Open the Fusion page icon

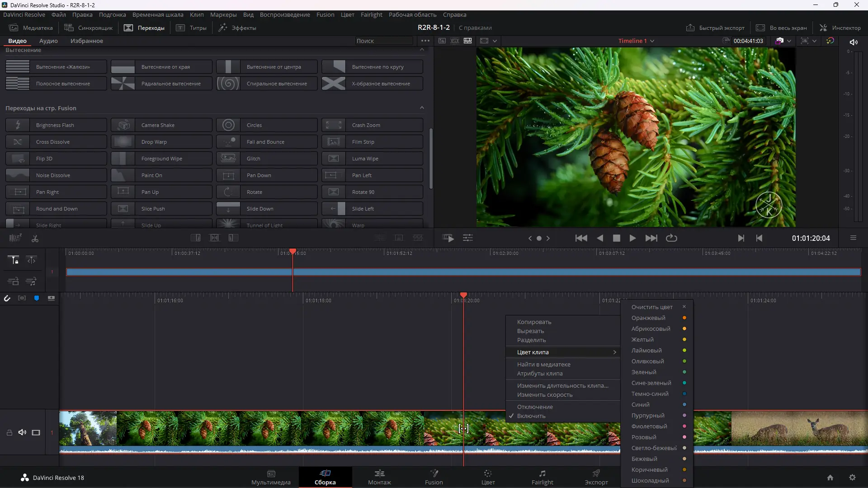click(434, 476)
